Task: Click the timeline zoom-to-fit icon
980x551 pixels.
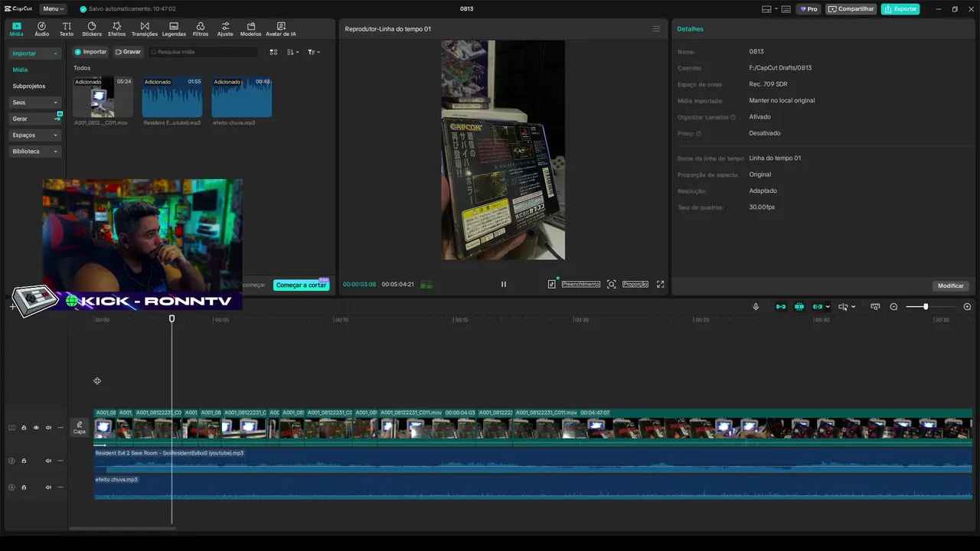Action: [875, 307]
